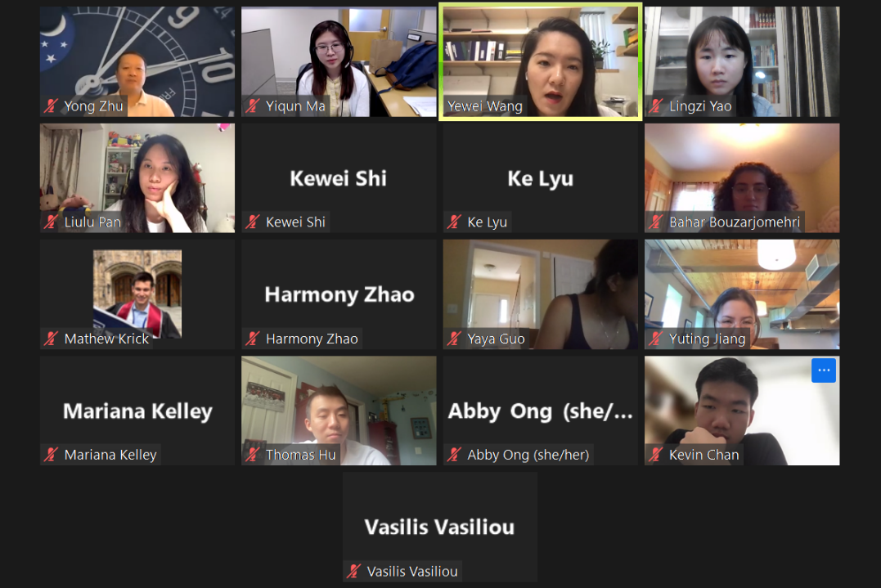Click the muted mic icon beside Lingzi Yao
This screenshot has width=881, height=588.
point(656,105)
